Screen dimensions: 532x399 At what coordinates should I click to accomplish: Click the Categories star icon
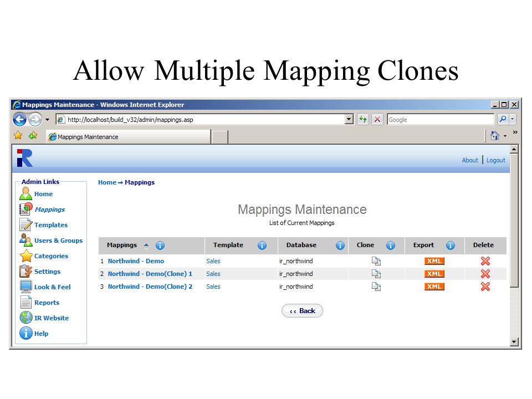pyautogui.click(x=26, y=255)
